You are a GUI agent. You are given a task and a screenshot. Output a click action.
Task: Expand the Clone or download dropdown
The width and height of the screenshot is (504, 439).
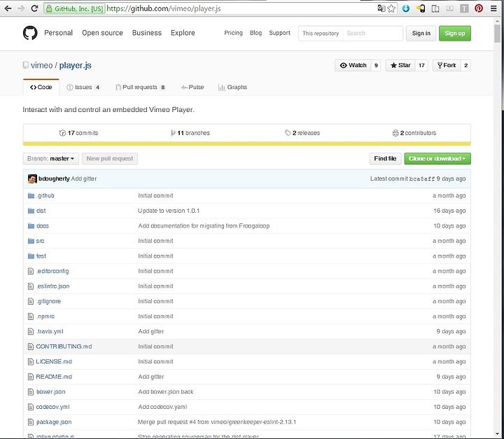(437, 158)
